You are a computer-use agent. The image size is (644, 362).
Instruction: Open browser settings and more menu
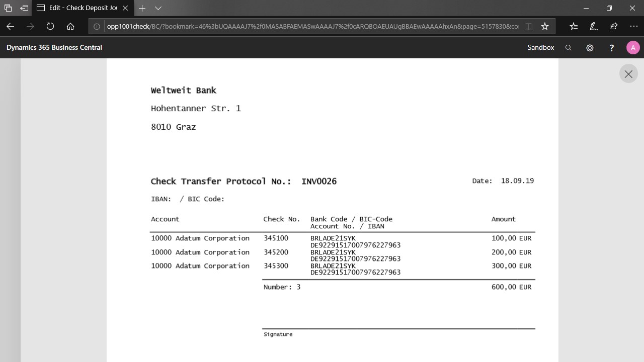click(x=633, y=26)
